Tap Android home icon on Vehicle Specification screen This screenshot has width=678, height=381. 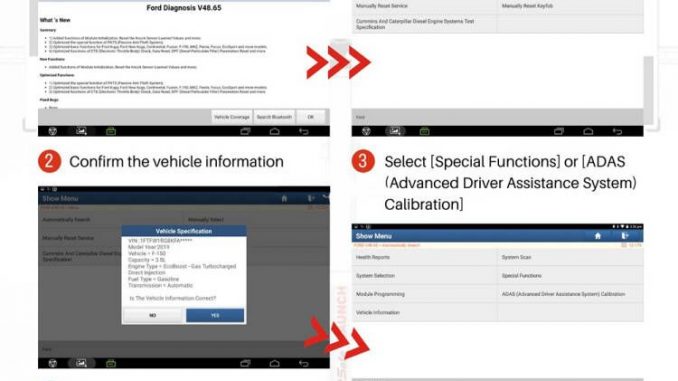[x=275, y=364]
